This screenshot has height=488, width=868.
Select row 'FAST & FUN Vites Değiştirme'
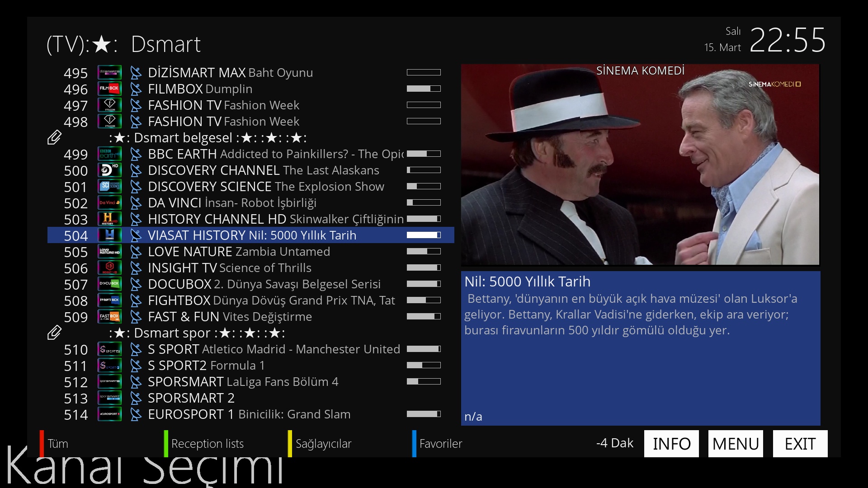[x=251, y=316]
